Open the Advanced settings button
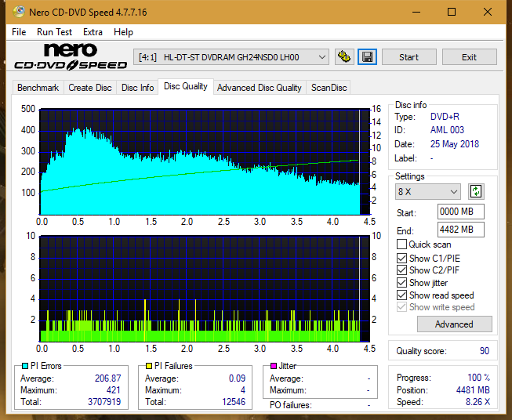This screenshot has height=420, width=512. (x=454, y=324)
